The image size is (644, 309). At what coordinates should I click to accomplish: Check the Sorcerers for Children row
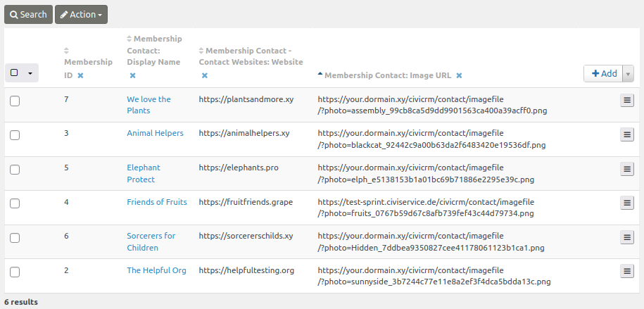[15, 237]
